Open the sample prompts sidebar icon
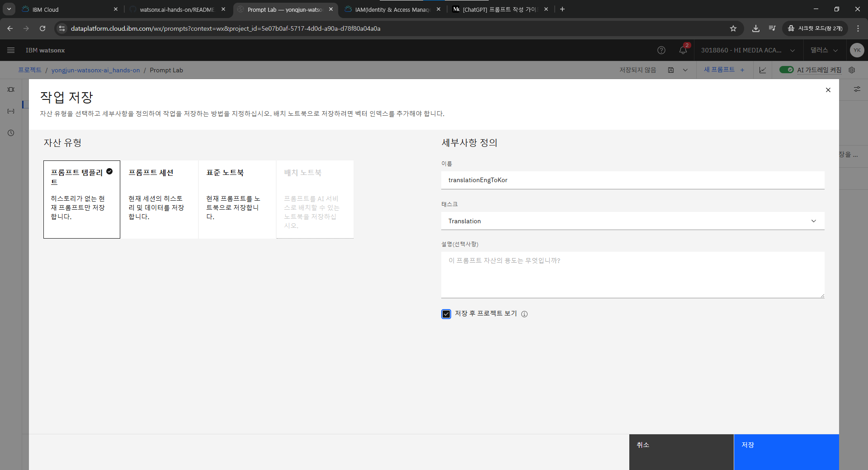The height and width of the screenshot is (470, 868). pos(11,89)
